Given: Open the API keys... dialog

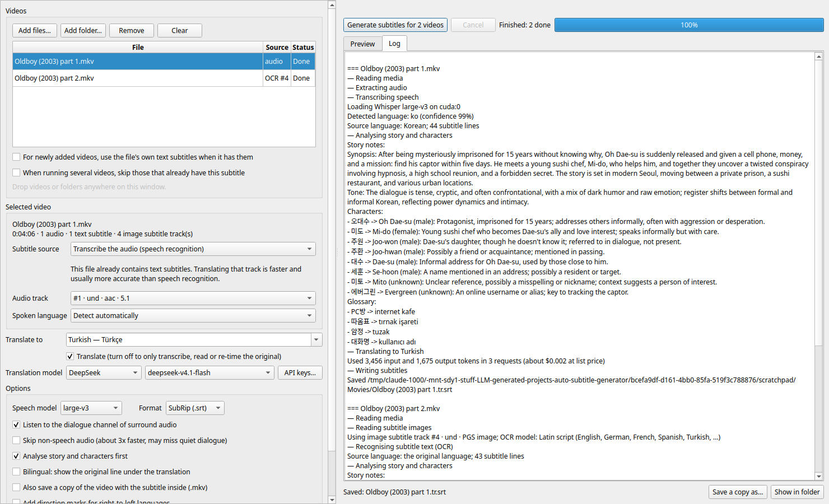Looking at the screenshot, I should click(300, 373).
